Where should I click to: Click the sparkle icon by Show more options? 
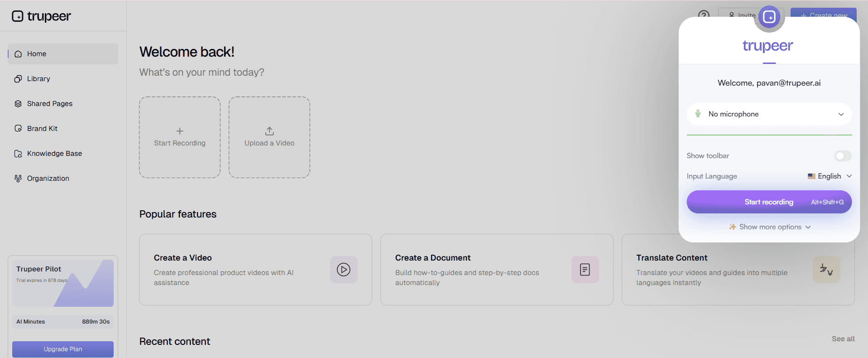[733, 227]
